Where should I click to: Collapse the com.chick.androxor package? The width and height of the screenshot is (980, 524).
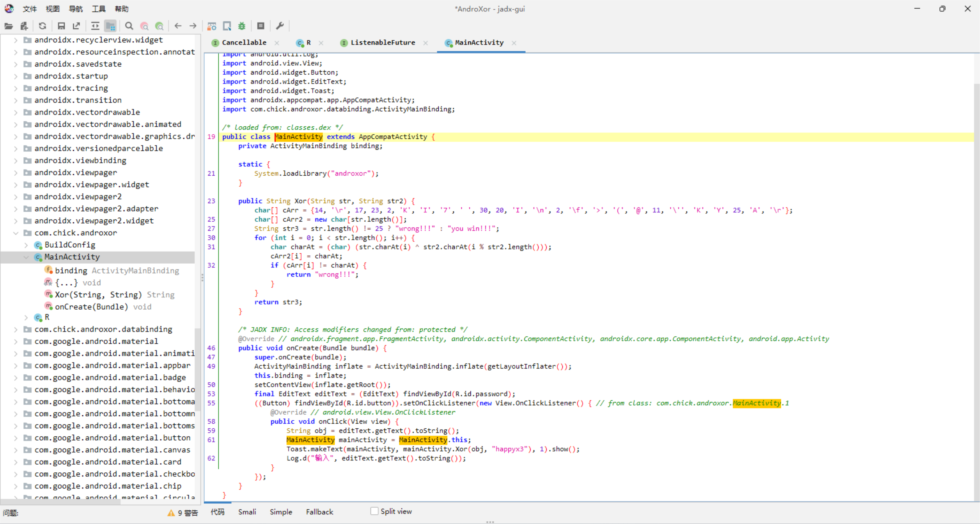click(16, 233)
